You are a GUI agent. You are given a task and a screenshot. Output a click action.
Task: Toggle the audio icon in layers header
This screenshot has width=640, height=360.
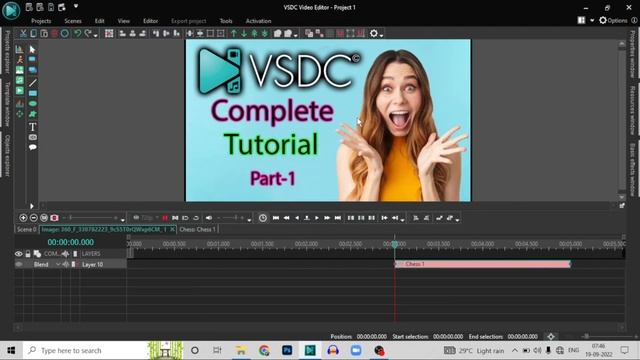click(65, 254)
